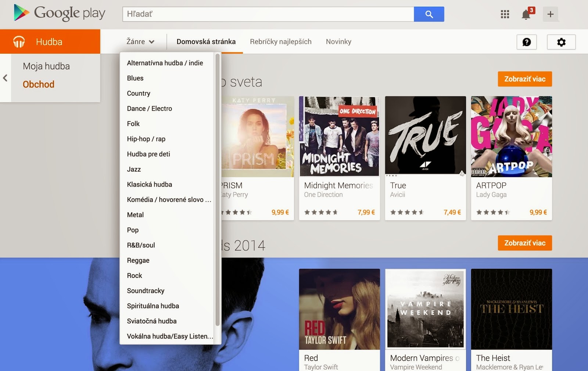This screenshot has height=371, width=588.
Task: Click inside the Hľadať search field
Action: tap(268, 14)
